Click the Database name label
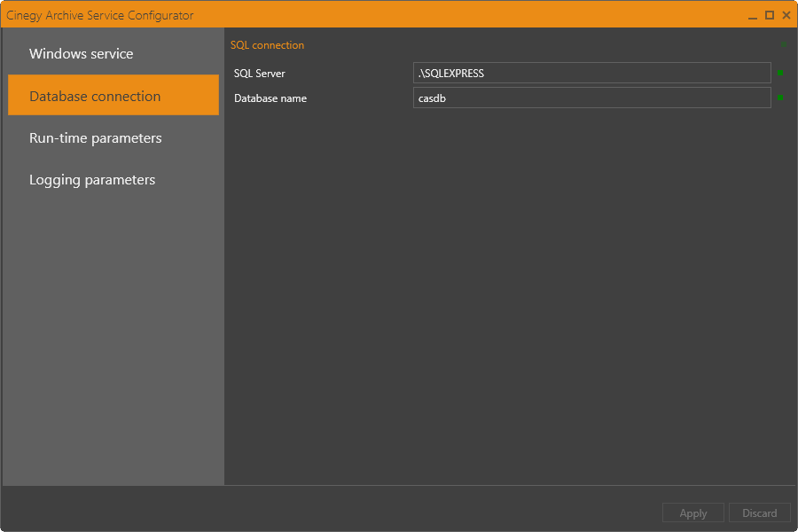Image resolution: width=798 pixels, height=532 pixels. pos(270,98)
